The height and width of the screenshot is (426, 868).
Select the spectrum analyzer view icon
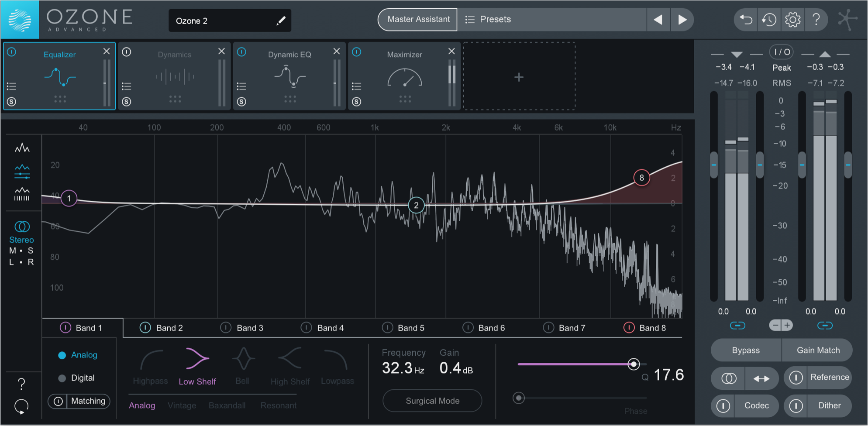[x=22, y=148]
